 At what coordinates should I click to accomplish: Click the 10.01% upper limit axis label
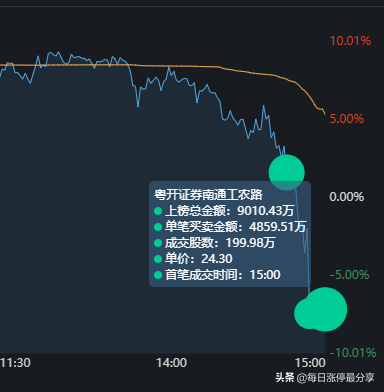(x=350, y=41)
